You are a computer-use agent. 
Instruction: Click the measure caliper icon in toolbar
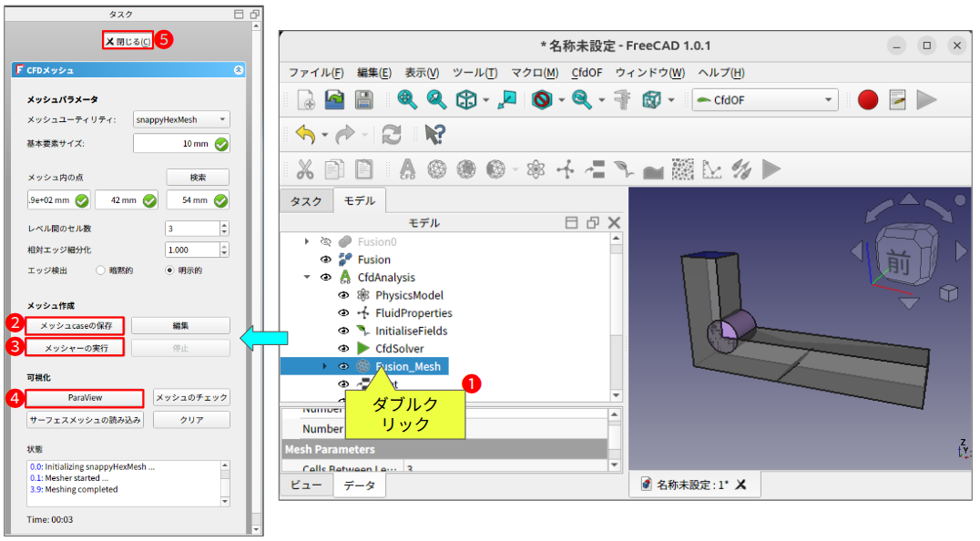pyautogui.click(x=623, y=100)
